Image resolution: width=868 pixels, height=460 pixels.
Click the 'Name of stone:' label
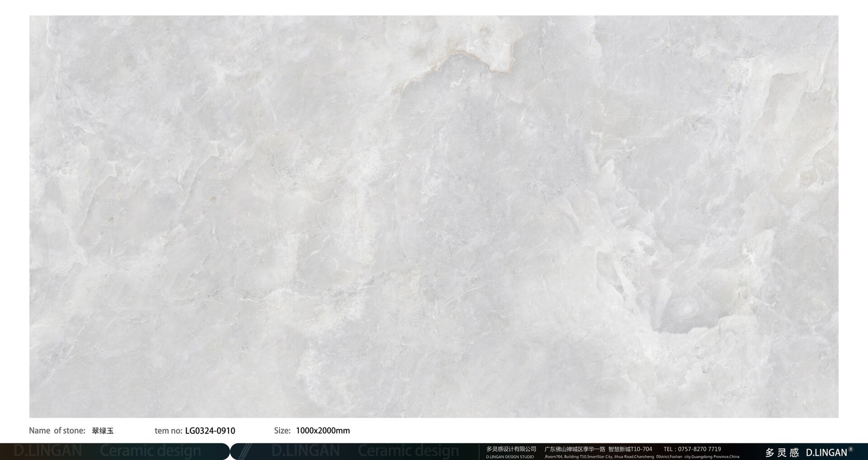pos(57,431)
